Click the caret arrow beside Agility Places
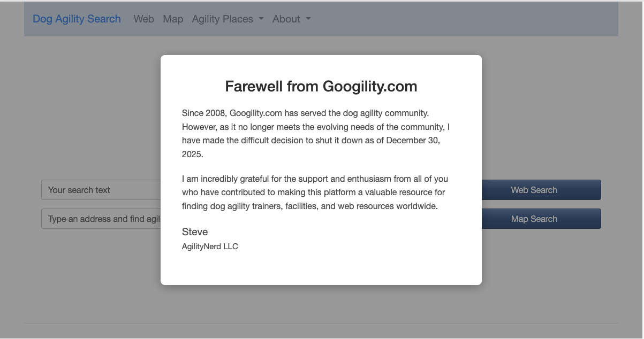The image size is (644, 339). point(261,19)
